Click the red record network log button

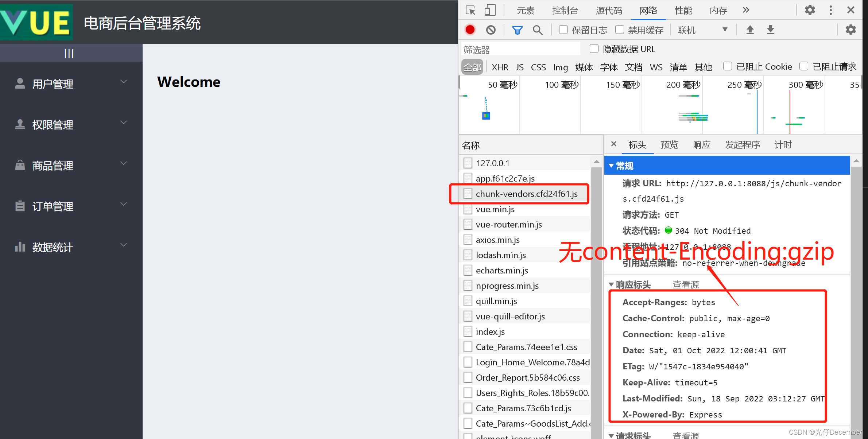(470, 30)
